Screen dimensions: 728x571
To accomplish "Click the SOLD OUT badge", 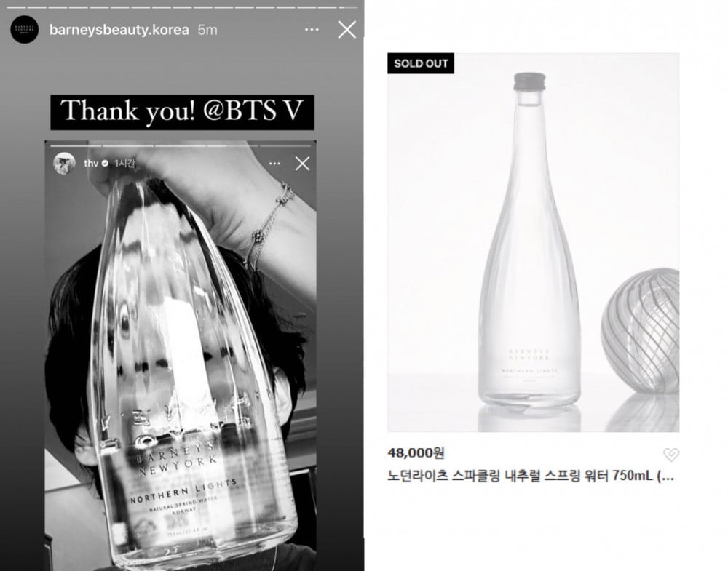I will click(421, 63).
